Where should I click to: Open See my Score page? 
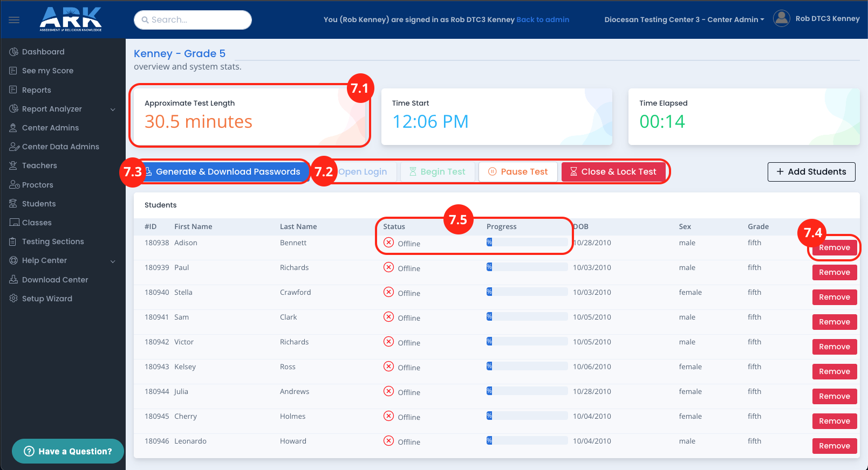[x=47, y=71]
